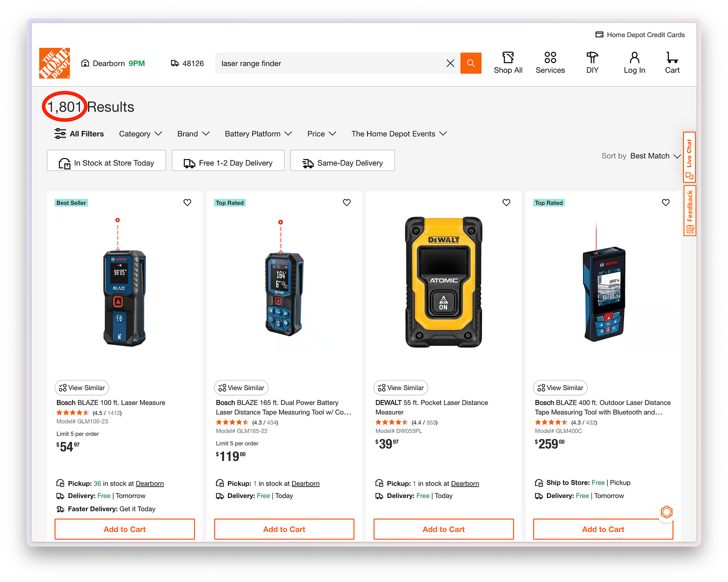The width and height of the screenshot is (728, 582).
Task: Expand the Price filter dropdown
Action: click(x=322, y=133)
